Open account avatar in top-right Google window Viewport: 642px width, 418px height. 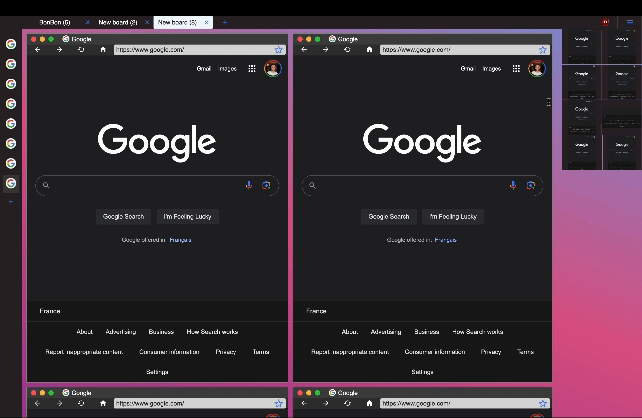click(537, 68)
